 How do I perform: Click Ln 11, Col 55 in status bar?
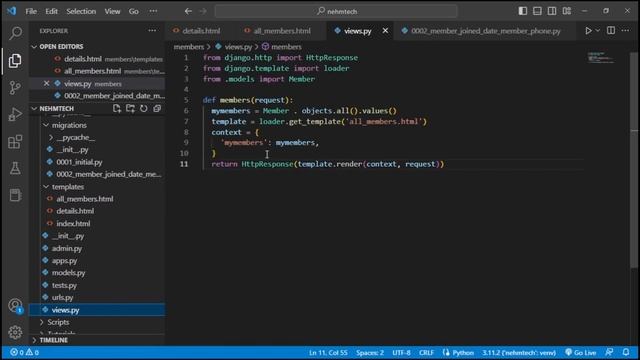pyautogui.click(x=328, y=352)
